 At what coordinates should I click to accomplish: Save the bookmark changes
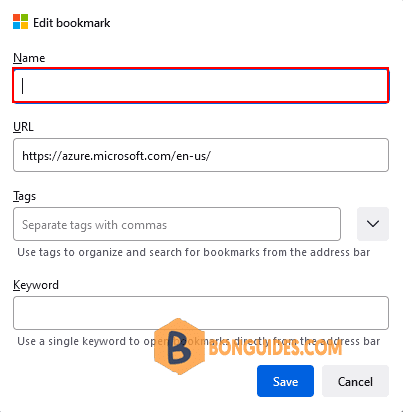coord(285,381)
